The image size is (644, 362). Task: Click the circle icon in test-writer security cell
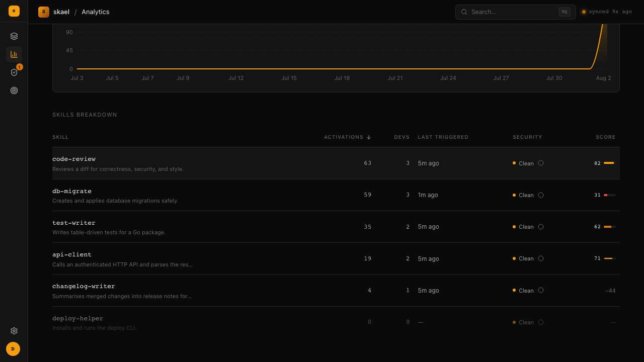541,227
